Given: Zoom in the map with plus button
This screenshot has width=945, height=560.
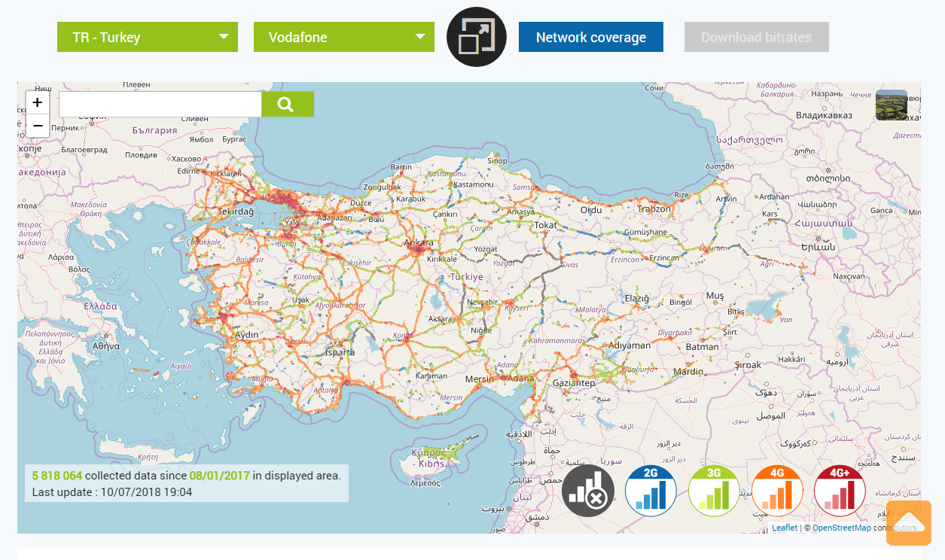Looking at the screenshot, I should 38,102.
